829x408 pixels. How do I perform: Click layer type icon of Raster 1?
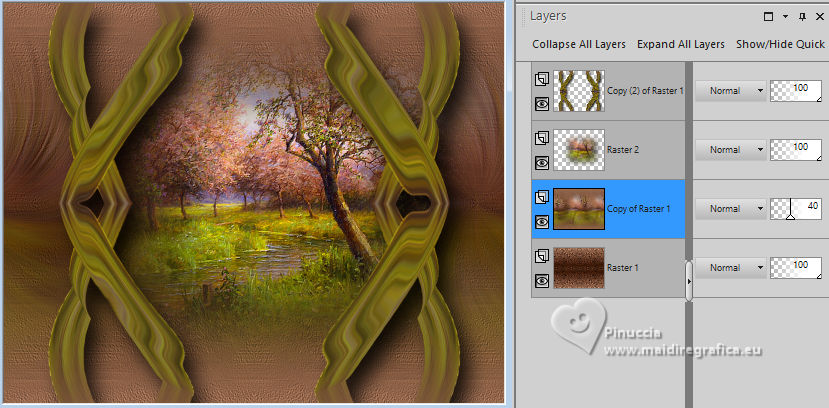pos(541,256)
